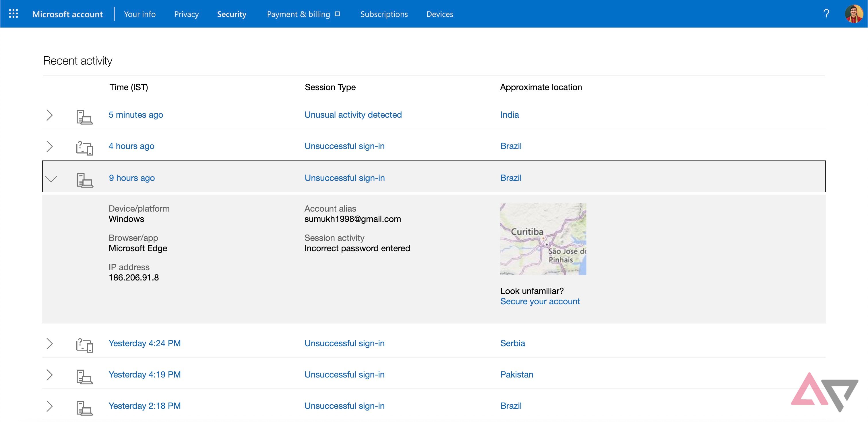The width and height of the screenshot is (868, 422).
Task: Expand the 4 hours ago activity row
Action: (50, 146)
